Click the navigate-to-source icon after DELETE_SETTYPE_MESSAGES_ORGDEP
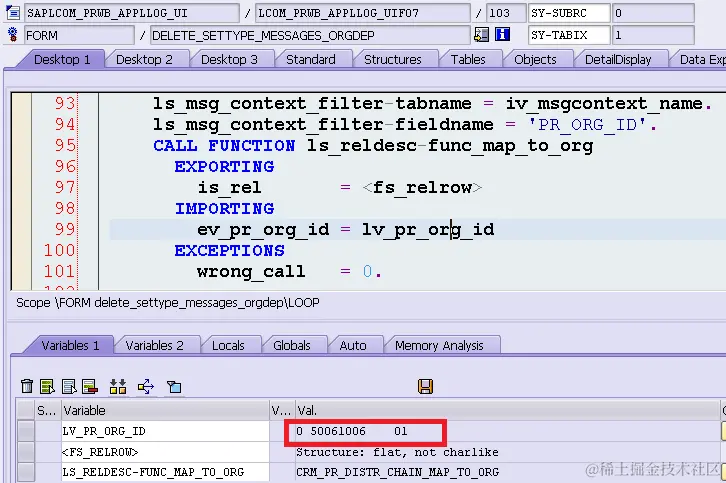 point(481,35)
